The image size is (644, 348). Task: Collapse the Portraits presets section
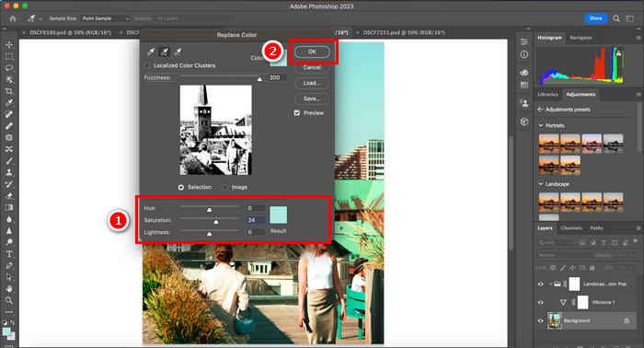[541, 125]
